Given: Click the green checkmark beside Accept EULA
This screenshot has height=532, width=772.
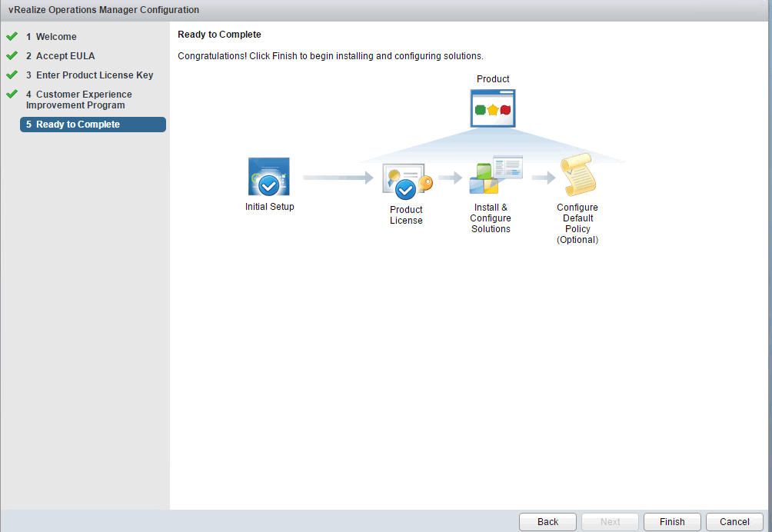Looking at the screenshot, I should coord(12,55).
